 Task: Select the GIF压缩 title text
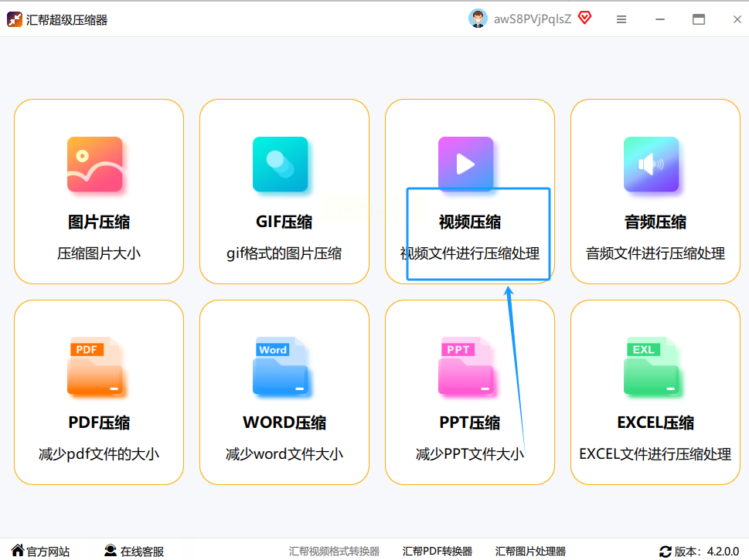[x=284, y=222]
